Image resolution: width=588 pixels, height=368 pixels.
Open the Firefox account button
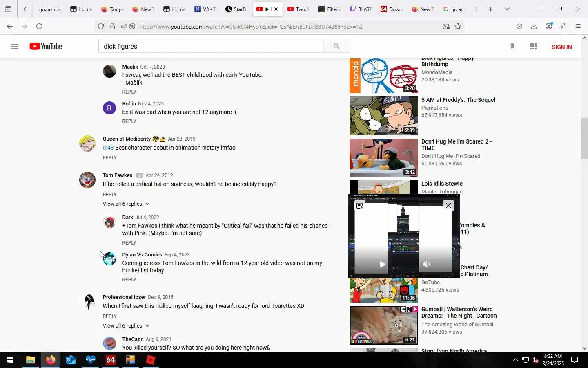click(x=549, y=26)
